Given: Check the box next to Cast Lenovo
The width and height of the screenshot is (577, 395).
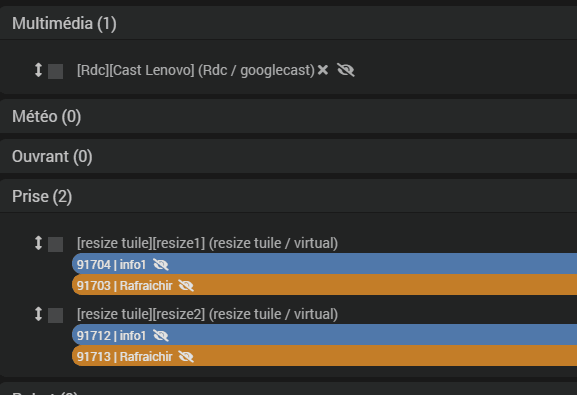Looking at the screenshot, I should click(x=56, y=71).
